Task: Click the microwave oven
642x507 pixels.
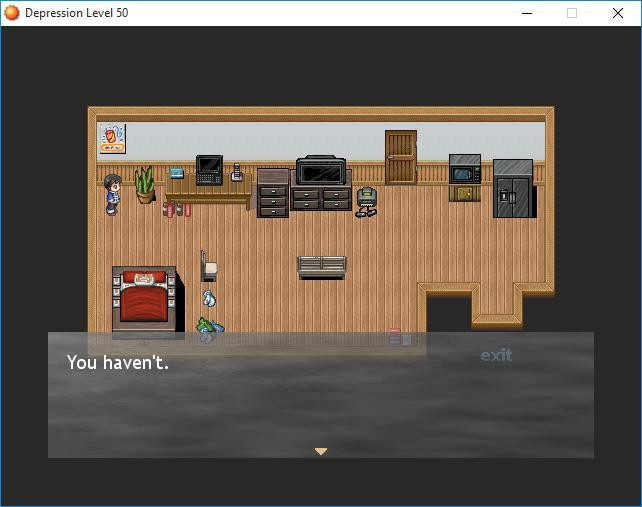Action: pos(465,169)
